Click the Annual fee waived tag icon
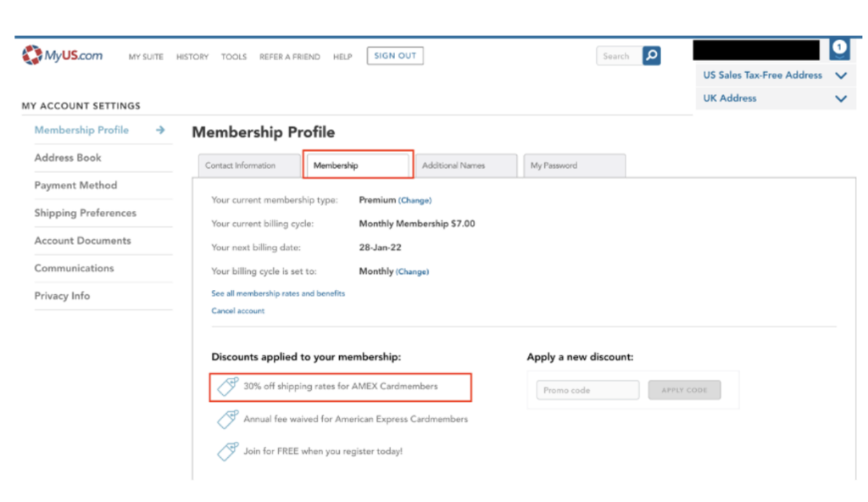The height and width of the screenshot is (502, 868). [x=227, y=419]
